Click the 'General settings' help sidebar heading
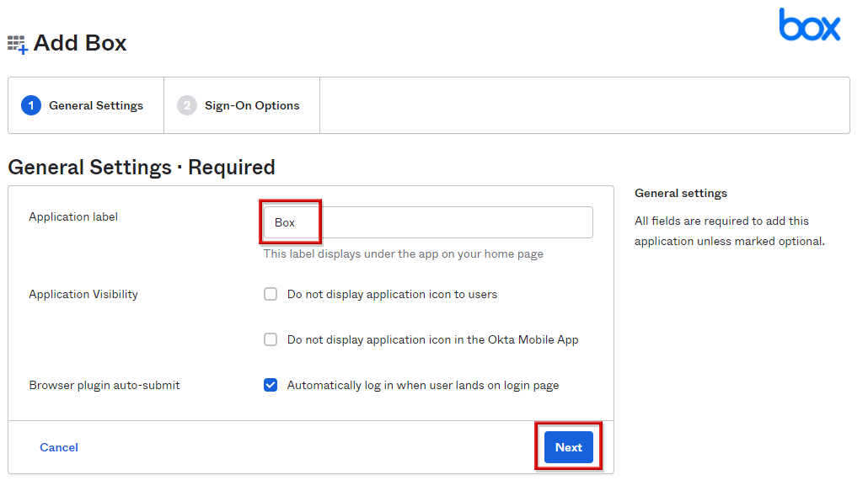Image resolution: width=868 pixels, height=491 pixels. coord(680,193)
